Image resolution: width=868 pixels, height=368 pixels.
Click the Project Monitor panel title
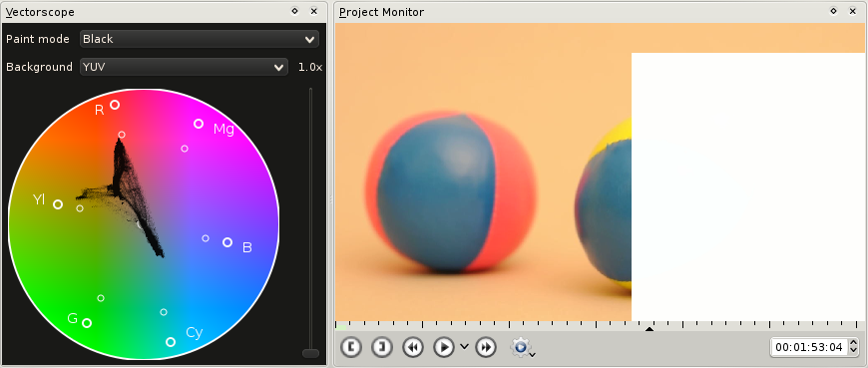click(x=381, y=12)
